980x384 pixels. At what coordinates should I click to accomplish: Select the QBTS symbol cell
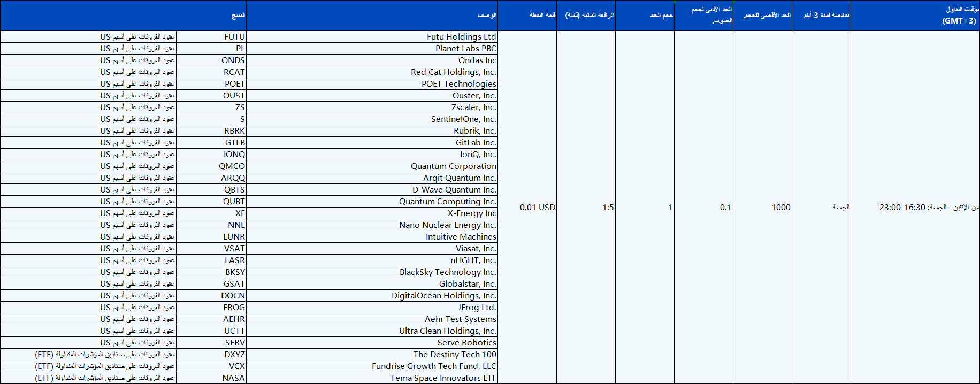pyautogui.click(x=211, y=190)
